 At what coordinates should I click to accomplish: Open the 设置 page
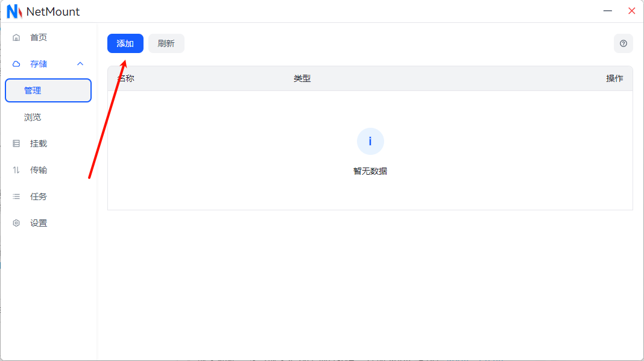point(48,223)
